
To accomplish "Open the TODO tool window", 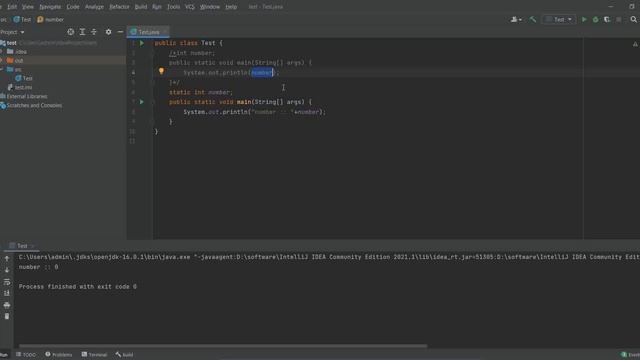I will point(26,355).
